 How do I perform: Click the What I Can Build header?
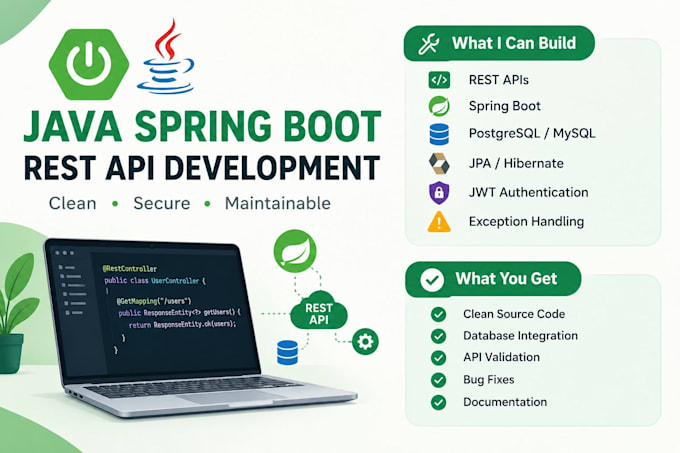499,43
